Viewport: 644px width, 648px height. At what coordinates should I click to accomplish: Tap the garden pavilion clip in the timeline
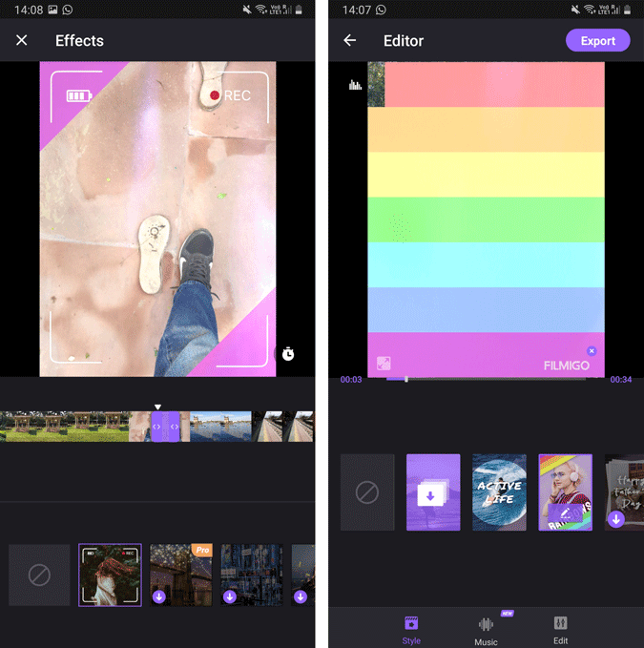[x=65, y=427]
